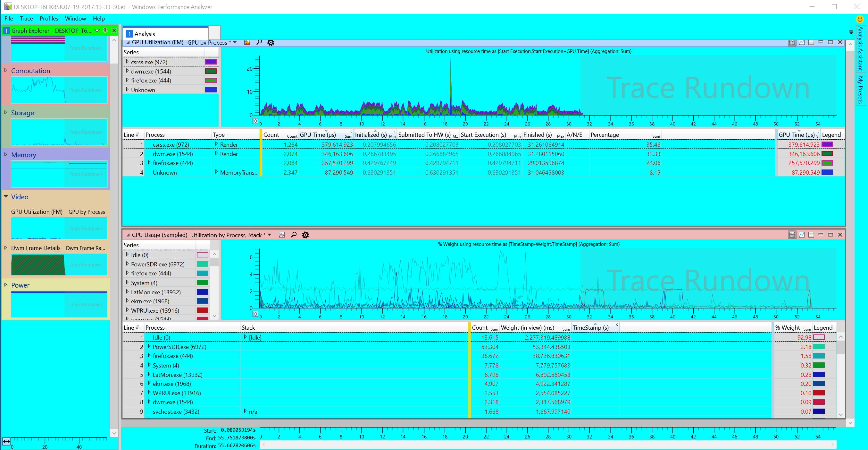Open the My Presets side tab
Screen dimensions: 868x450
pyautogui.click(x=860, y=90)
